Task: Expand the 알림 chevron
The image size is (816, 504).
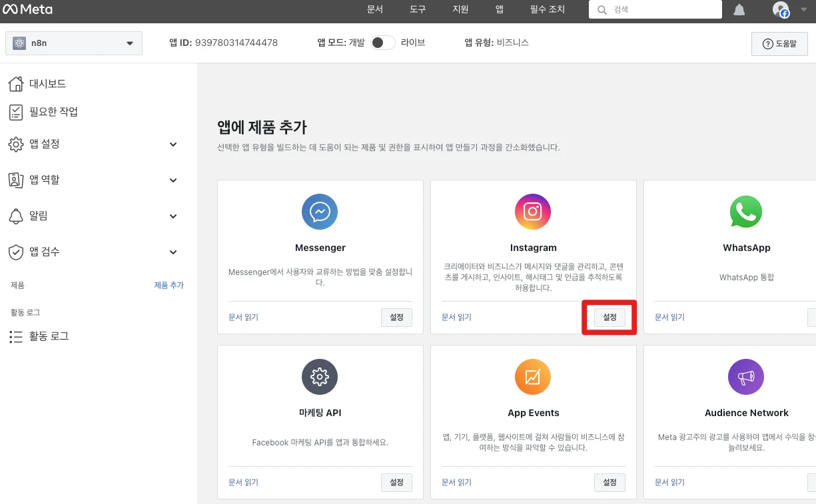Action: [x=173, y=216]
